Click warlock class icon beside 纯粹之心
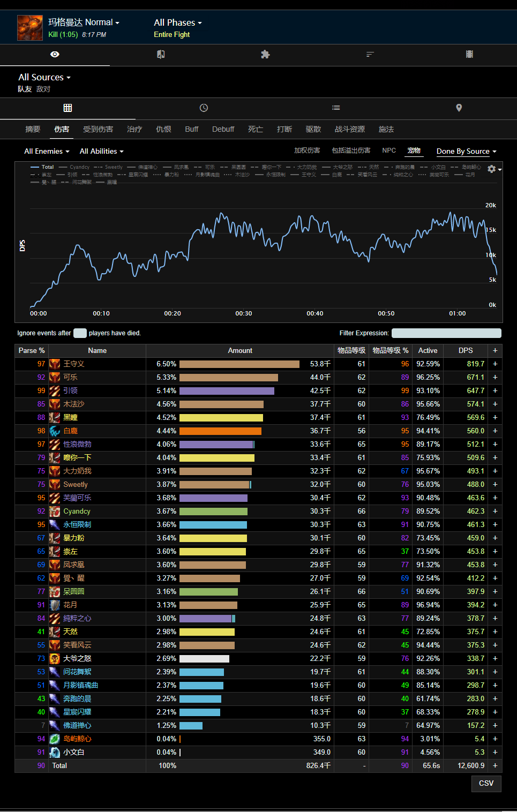Image resolution: width=517 pixels, height=812 pixels. point(55,618)
